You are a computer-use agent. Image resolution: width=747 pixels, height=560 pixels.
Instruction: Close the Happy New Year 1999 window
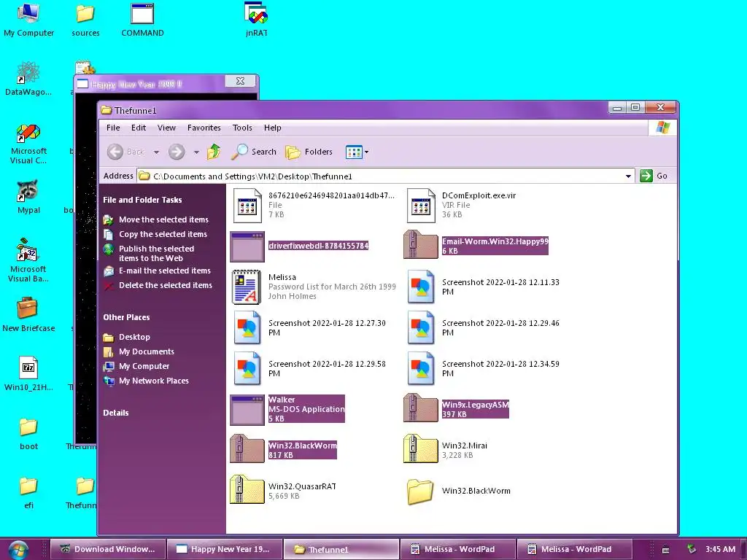241,82
